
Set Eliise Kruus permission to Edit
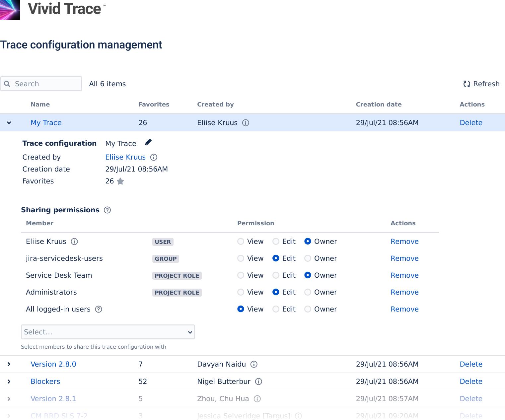(x=276, y=242)
